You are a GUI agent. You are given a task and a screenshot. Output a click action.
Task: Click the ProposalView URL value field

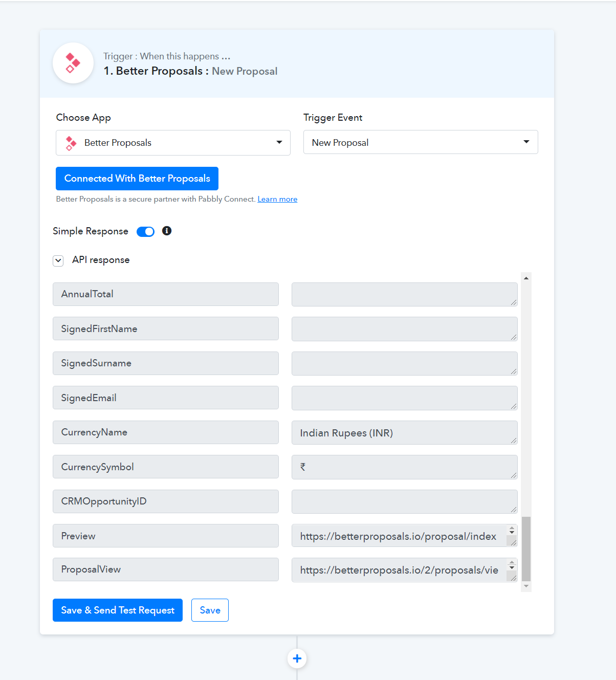click(x=405, y=570)
